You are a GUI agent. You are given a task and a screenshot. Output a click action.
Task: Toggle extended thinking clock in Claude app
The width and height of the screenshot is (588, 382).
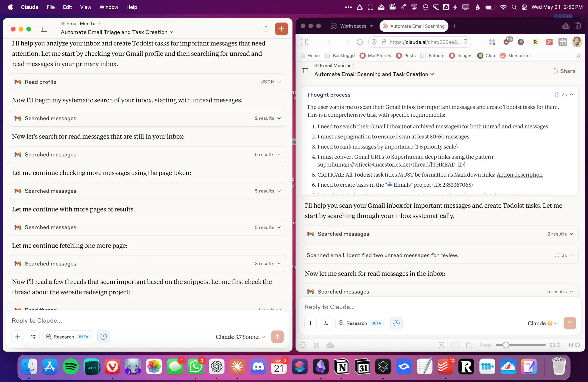click(x=104, y=337)
